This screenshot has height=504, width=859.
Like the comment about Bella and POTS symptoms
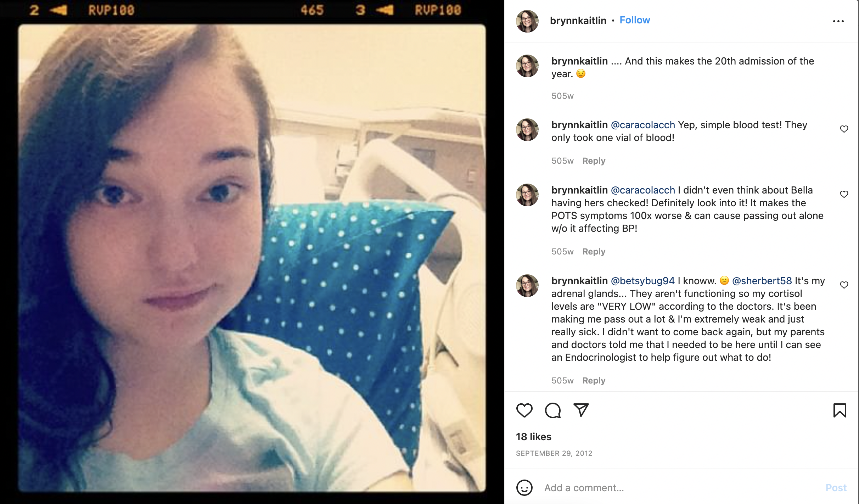tap(844, 194)
